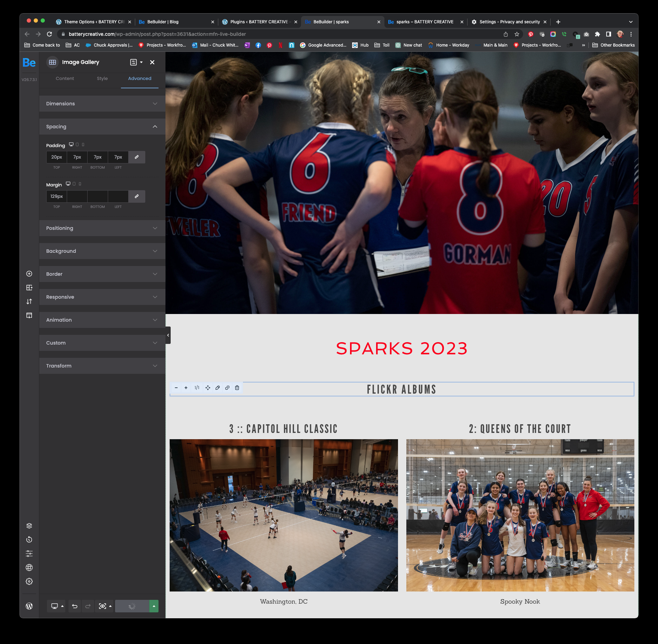Delete the Flickr Albums element with trash icon

237,388
